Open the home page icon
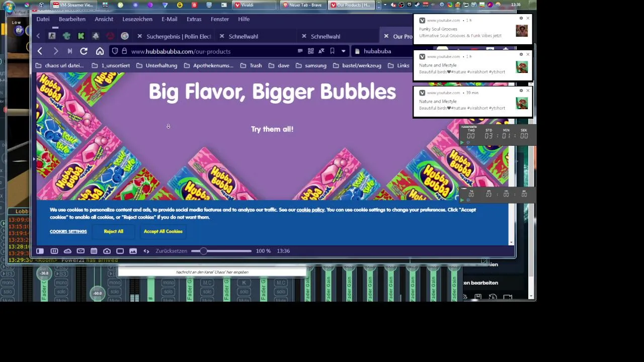Viewport: 644px width, 362px height. [100, 51]
